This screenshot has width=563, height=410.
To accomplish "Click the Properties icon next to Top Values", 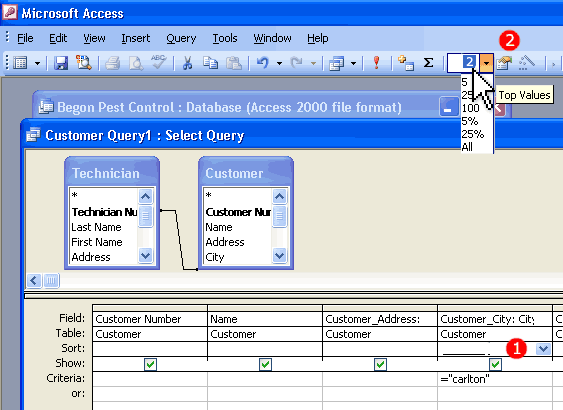I will [504, 63].
